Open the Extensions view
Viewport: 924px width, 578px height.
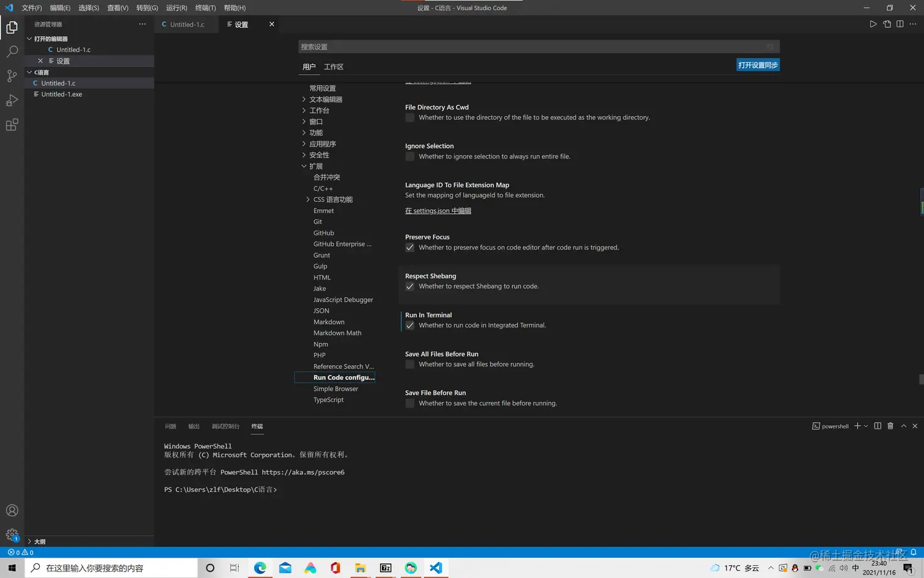(12, 125)
